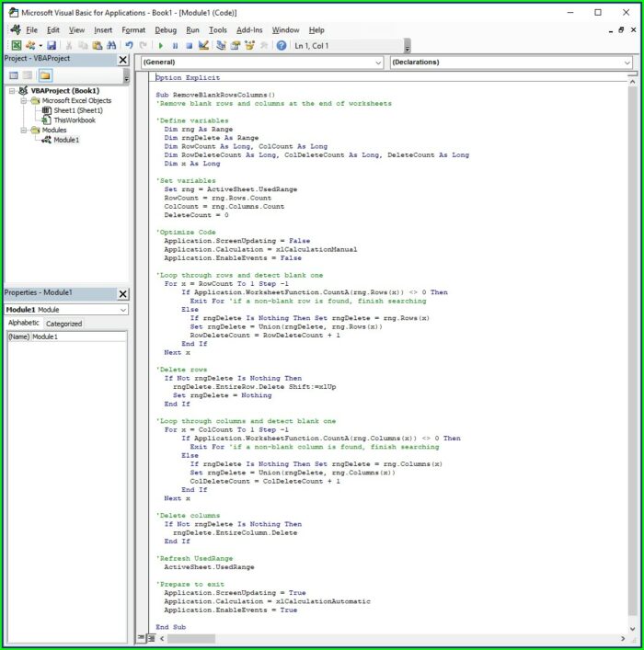Click the Break pause toolbar icon
This screenshot has height=650, width=644.
175,46
